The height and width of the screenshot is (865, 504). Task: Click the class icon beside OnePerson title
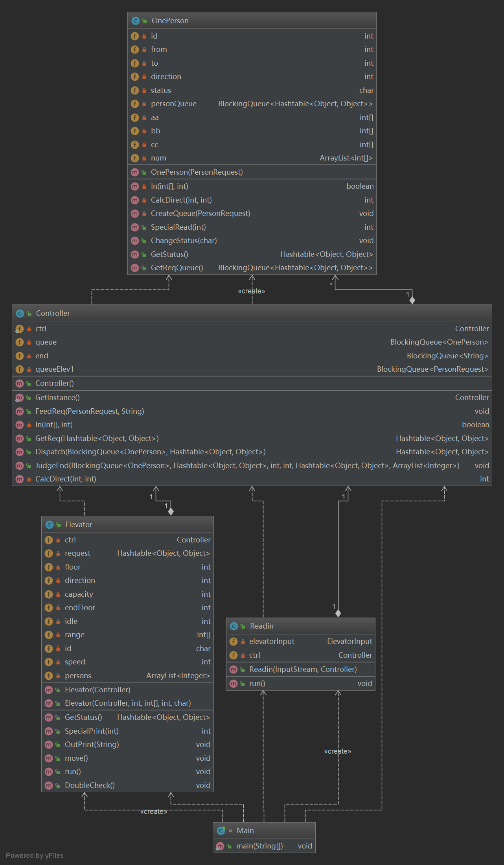136,20
